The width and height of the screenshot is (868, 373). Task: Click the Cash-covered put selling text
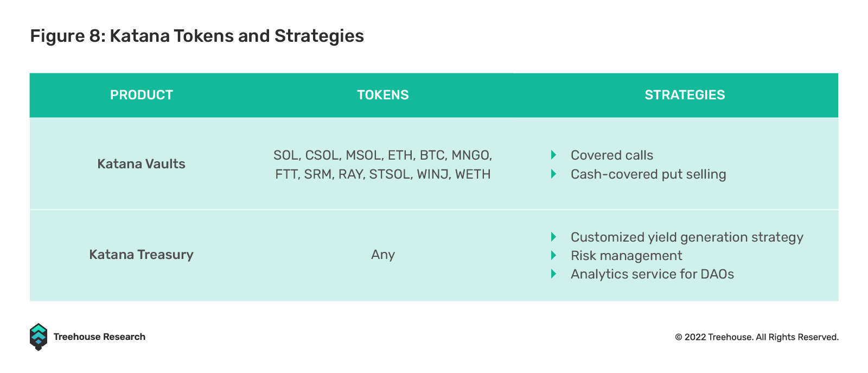[x=648, y=174]
